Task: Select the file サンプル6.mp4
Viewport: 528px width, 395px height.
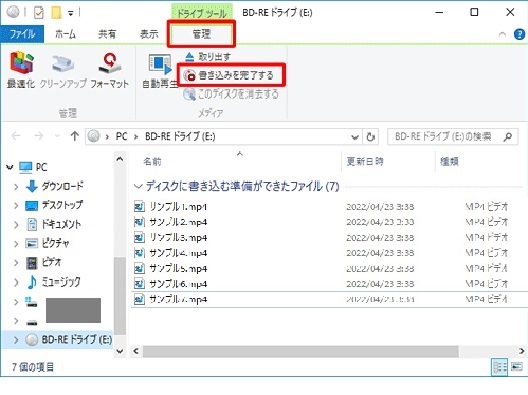Action: coord(178,284)
